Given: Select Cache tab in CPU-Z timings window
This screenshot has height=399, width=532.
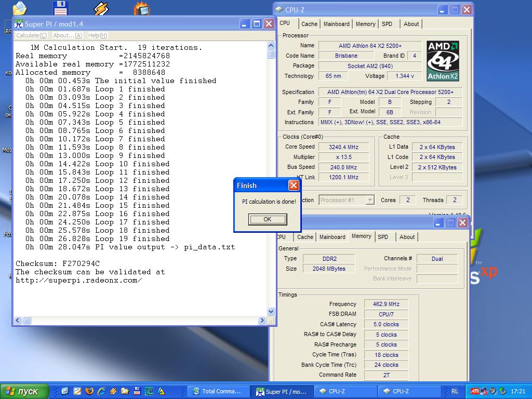Looking at the screenshot, I should 305,237.
